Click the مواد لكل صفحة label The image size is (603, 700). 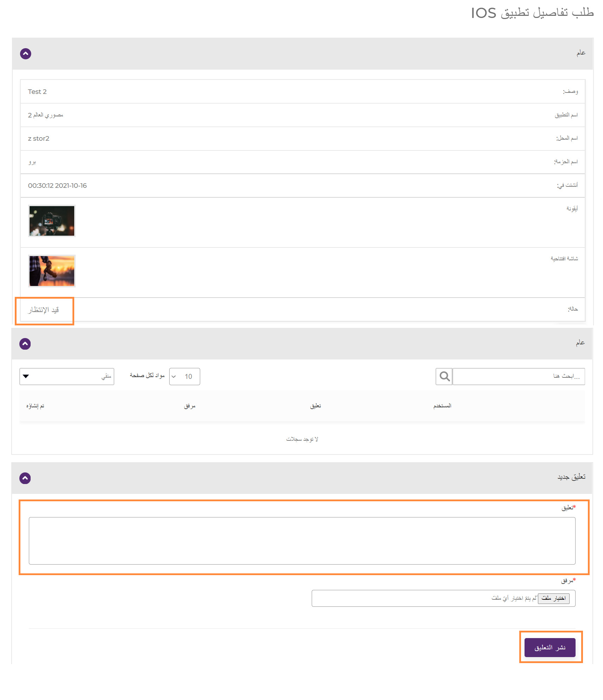pyautogui.click(x=147, y=376)
